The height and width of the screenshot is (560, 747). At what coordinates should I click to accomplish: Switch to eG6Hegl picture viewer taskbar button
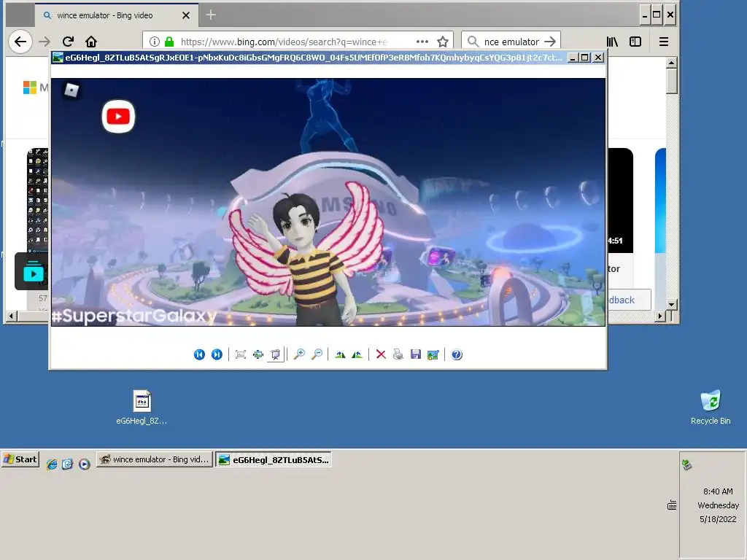click(x=274, y=459)
